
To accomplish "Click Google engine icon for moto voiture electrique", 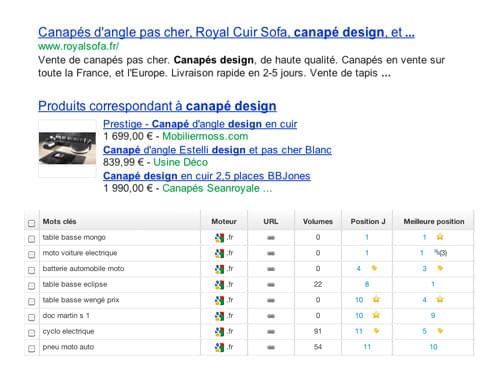I will (x=219, y=253).
